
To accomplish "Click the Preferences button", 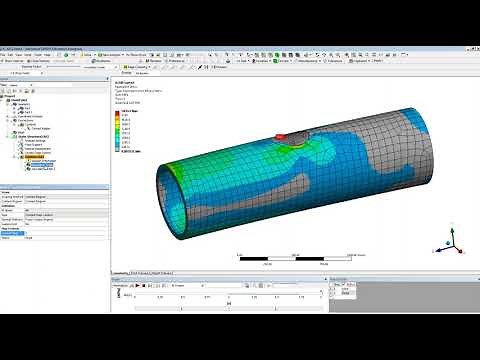I will coord(175,61).
